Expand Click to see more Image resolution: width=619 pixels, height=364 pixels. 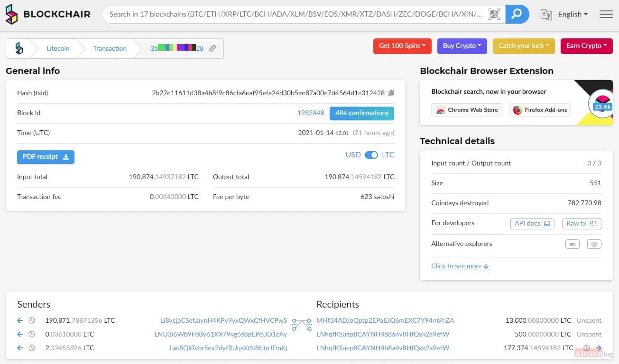tap(460, 266)
